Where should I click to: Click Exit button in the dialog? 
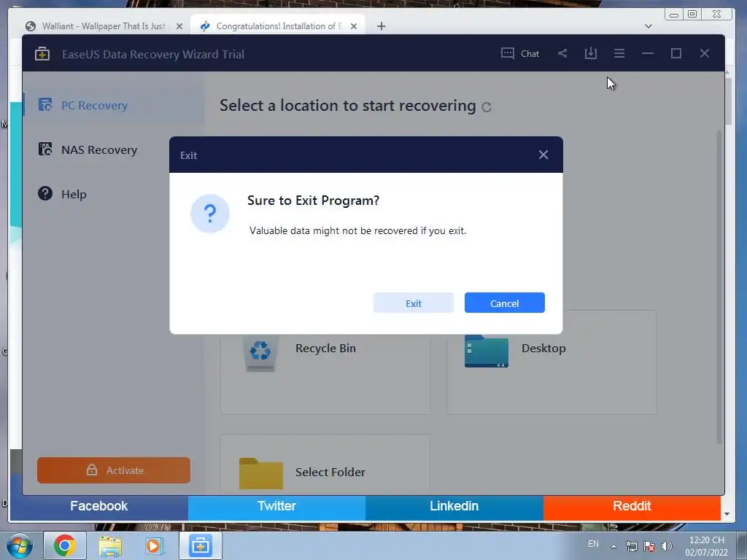[x=413, y=303]
